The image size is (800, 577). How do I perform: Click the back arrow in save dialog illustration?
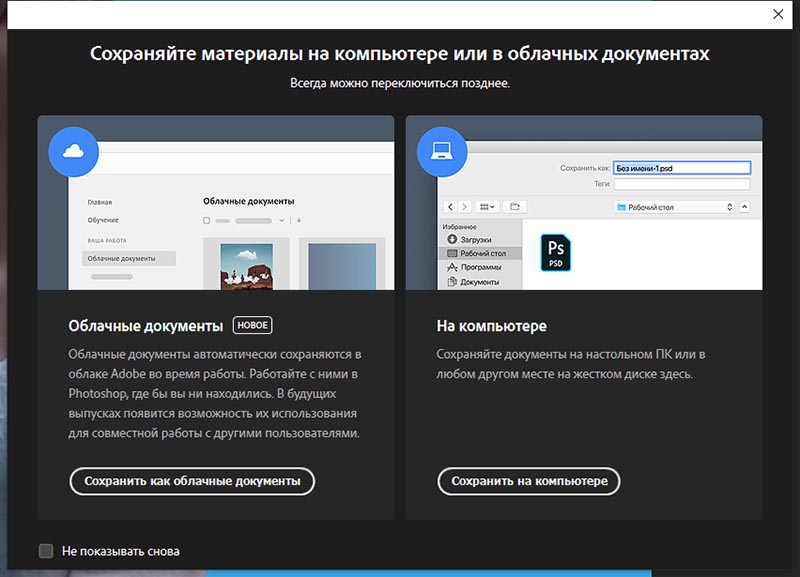click(x=450, y=207)
